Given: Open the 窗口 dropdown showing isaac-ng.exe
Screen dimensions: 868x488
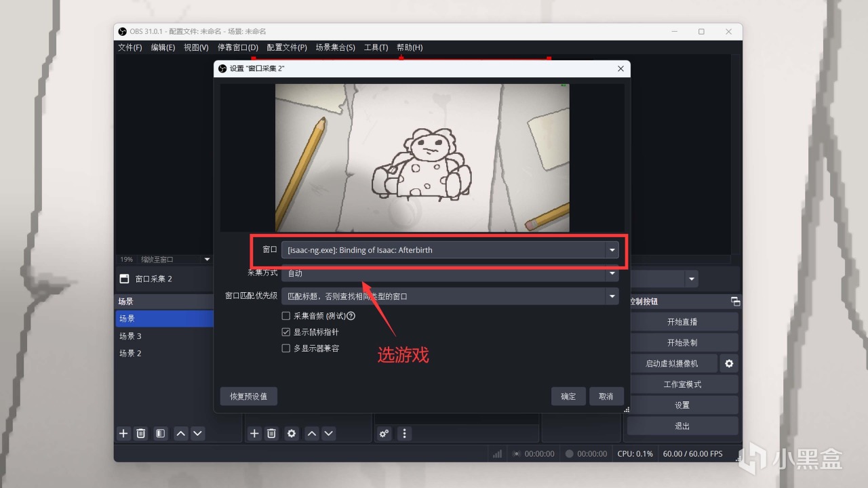Looking at the screenshot, I should point(450,250).
